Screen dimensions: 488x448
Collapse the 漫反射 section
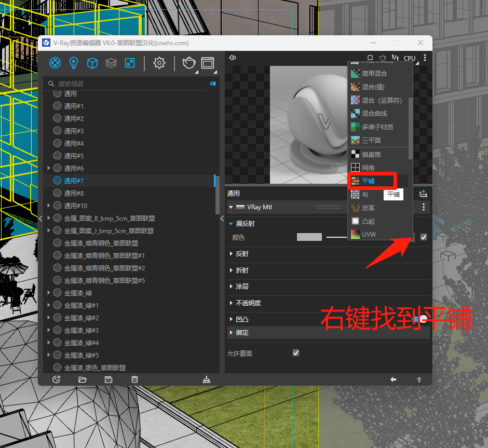coord(231,223)
